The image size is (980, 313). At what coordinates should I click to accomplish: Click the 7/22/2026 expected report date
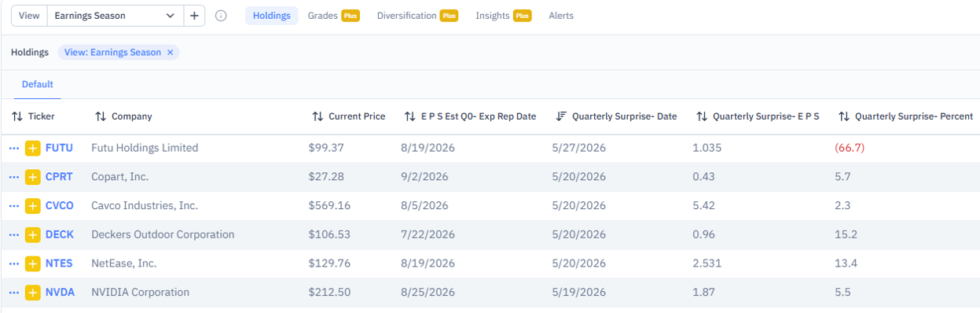click(428, 234)
